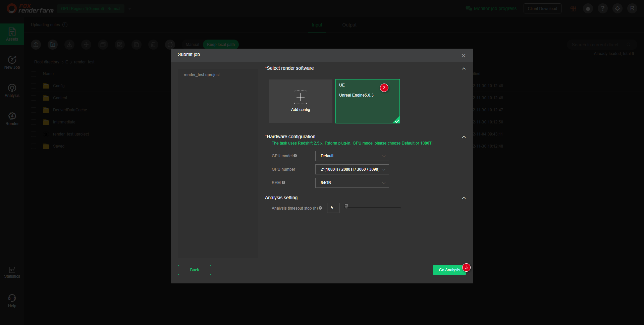The image size is (644, 325).
Task: Open the question mark help icon
Action: (603, 8)
